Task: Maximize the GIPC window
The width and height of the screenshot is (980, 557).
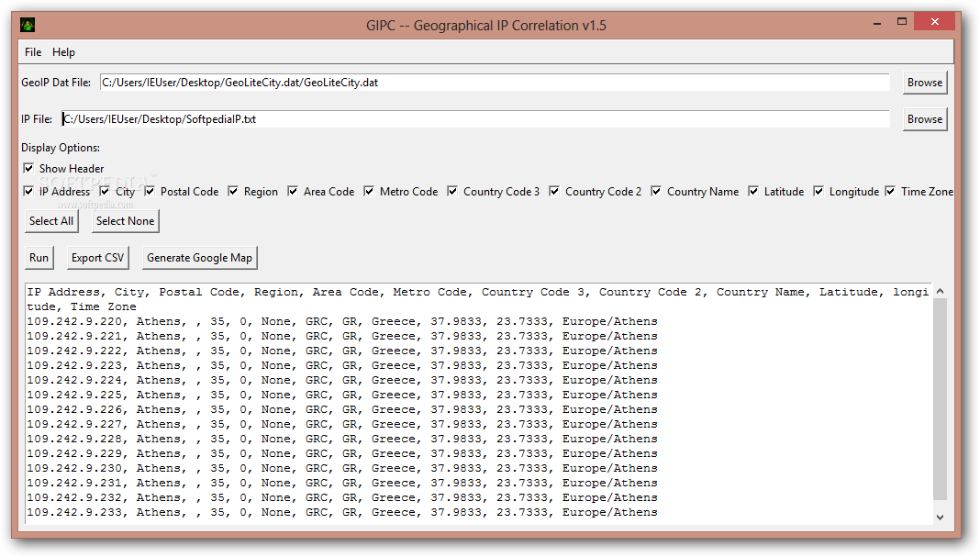Action: click(x=902, y=22)
